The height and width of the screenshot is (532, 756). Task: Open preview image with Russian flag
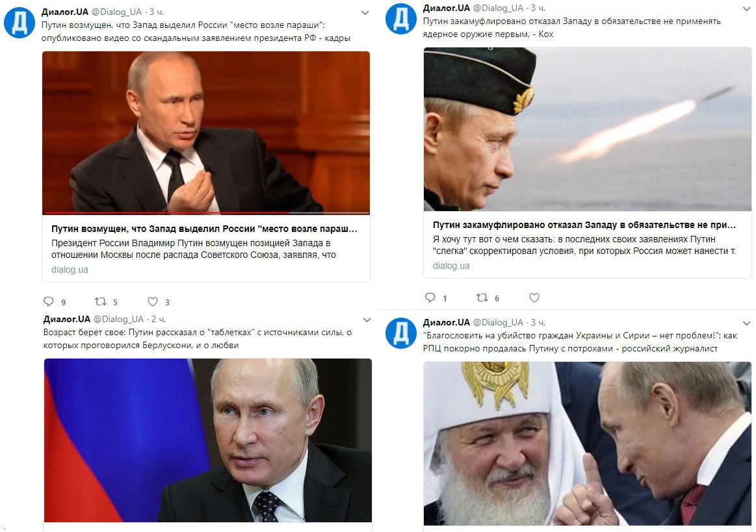[x=208, y=440]
